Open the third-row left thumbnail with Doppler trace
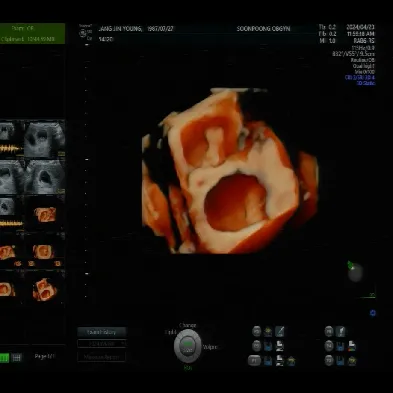This screenshot has height=393, width=393. [12, 214]
